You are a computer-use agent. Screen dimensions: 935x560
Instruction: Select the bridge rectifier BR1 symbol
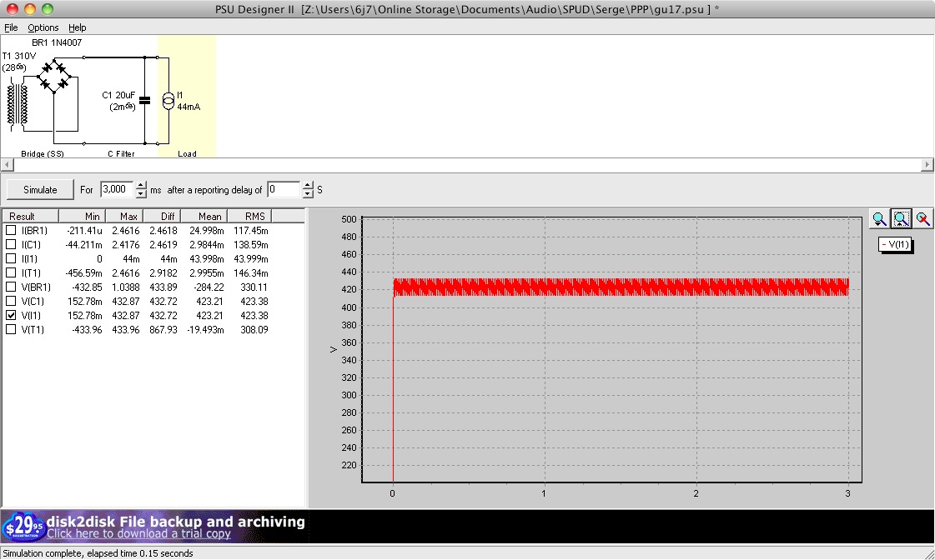(x=54, y=75)
